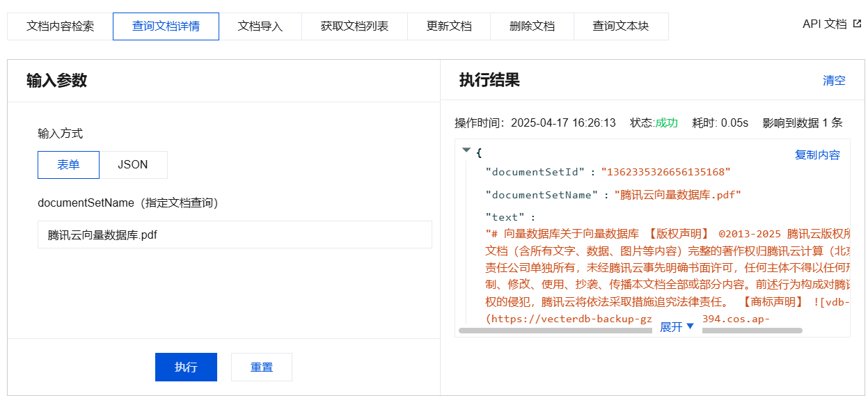Click the documentSetId value 1362335326656135168
Screen dimensions: 868x396
pos(666,172)
